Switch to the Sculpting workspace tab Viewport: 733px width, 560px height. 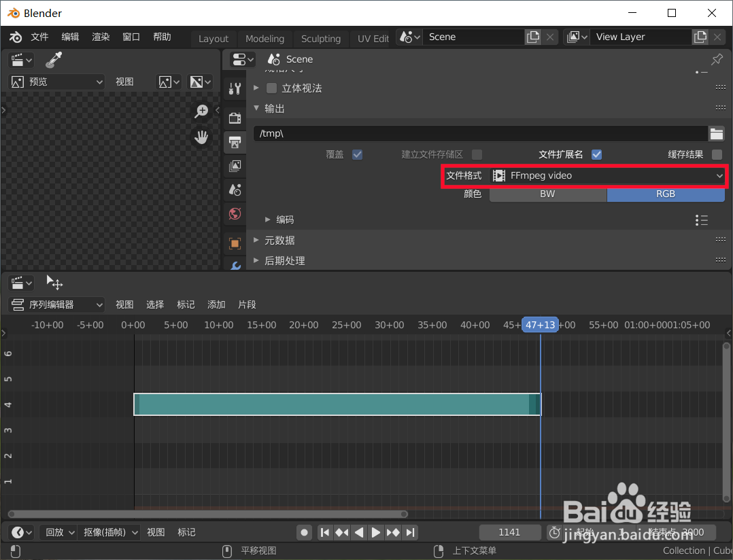[x=321, y=39]
